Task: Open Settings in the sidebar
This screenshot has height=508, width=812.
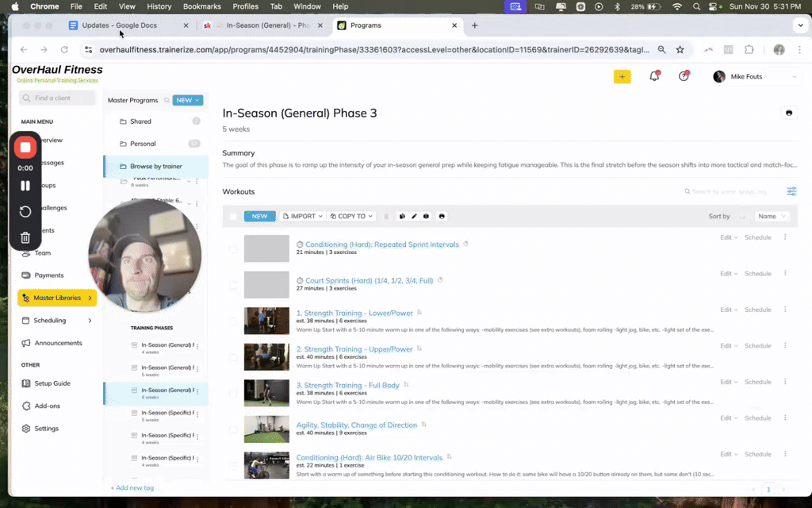Action: pyautogui.click(x=46, y=429)
